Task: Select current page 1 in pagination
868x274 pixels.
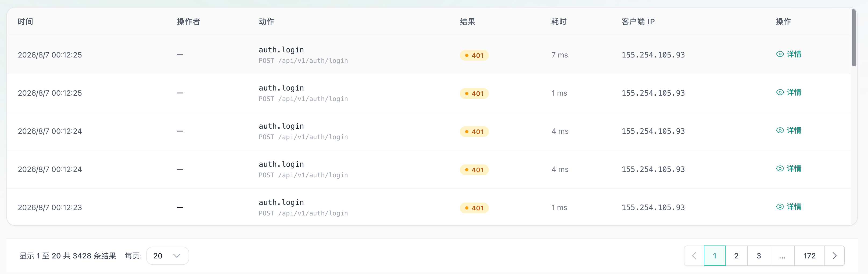Action: click(714, 256)
